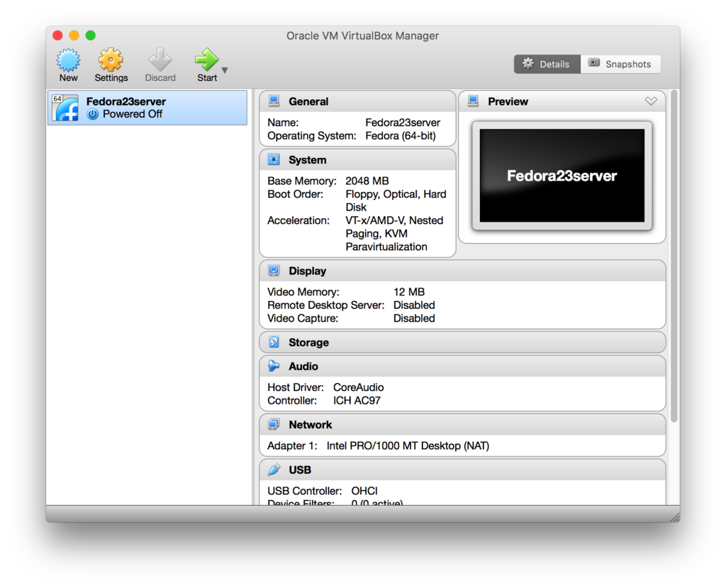The image size is (726, 588).
Task: Click the Preview section monitor icon
Action: (473, 101)
